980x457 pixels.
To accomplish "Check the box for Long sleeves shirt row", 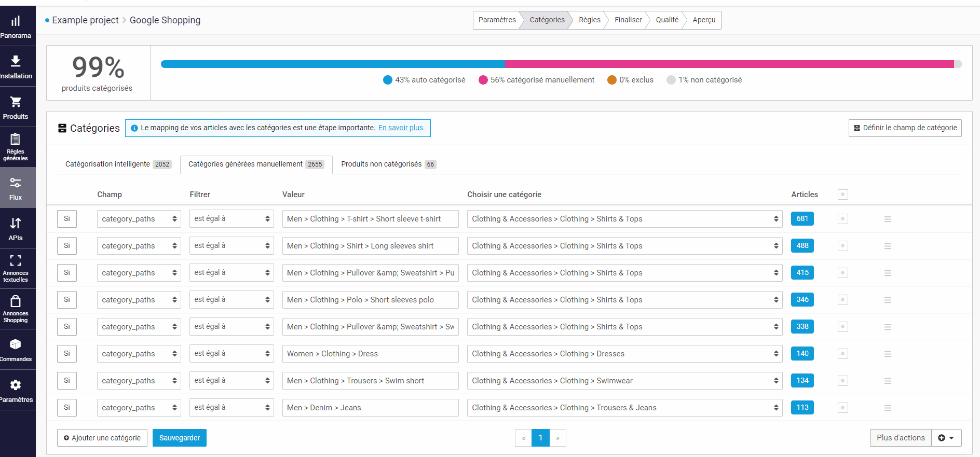I will click(843, 246).
